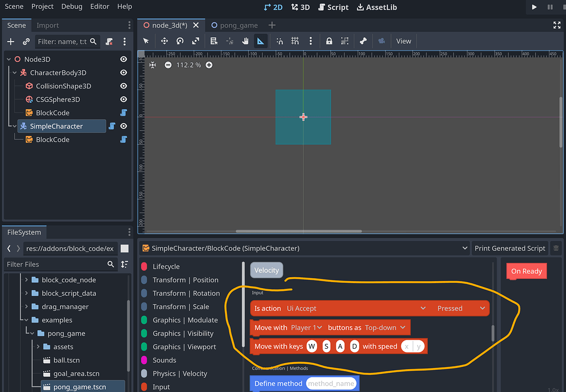
Task: Open Scene dock three-dot extra options
Action: (125, 42)
